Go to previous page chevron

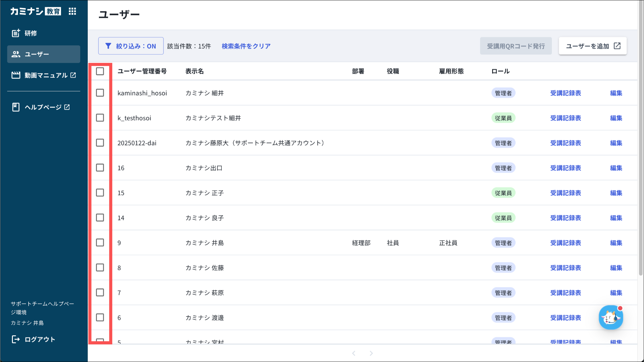point(354,353)
